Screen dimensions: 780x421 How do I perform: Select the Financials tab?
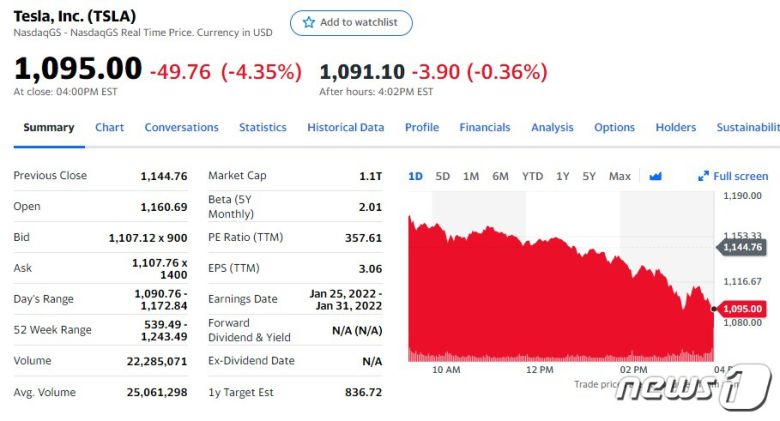[x=485, y=127]
